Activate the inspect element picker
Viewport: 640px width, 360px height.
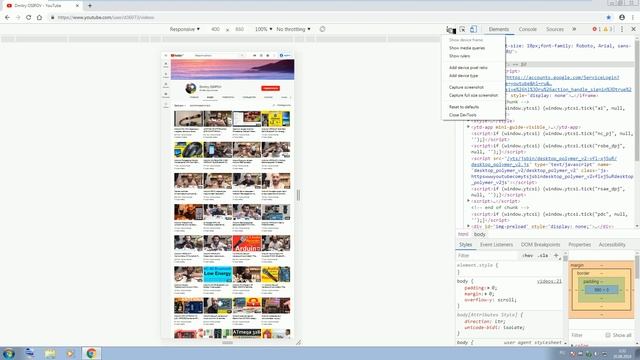tap(462, 29)
